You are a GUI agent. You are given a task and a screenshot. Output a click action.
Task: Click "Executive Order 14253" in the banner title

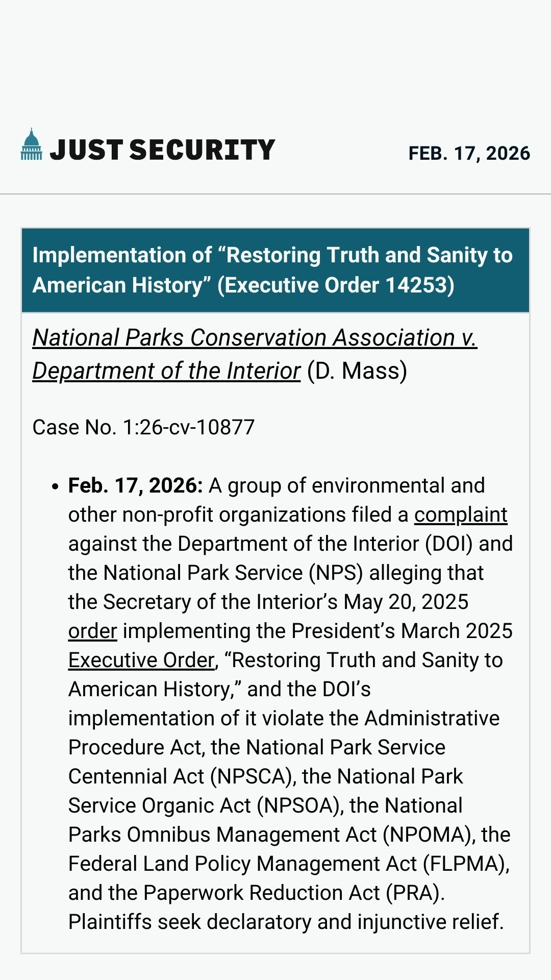(x=337, y=285)
